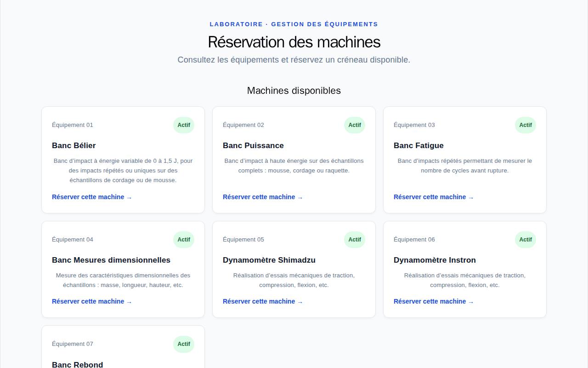Click the Équipement 03 label
This screenshot has height=368, width=588.
click(x=414, y=125)
